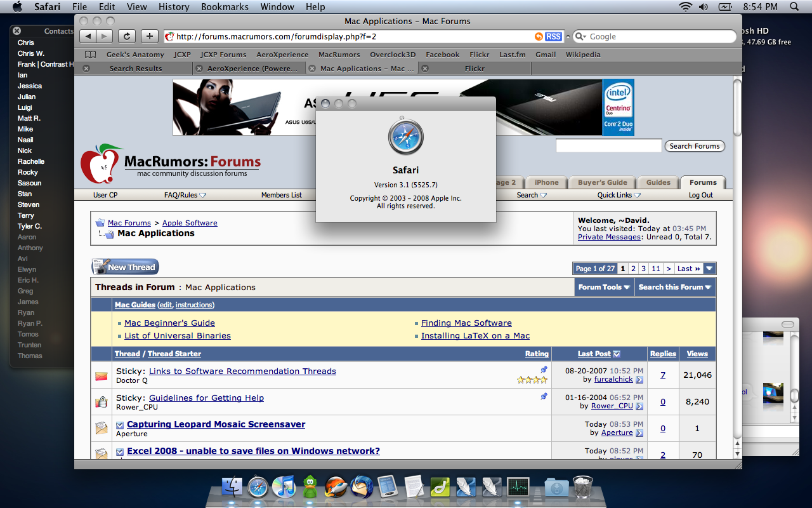812x508 pixels.
Task: Close the Search Results tab
Action: [x=86, y=69]
